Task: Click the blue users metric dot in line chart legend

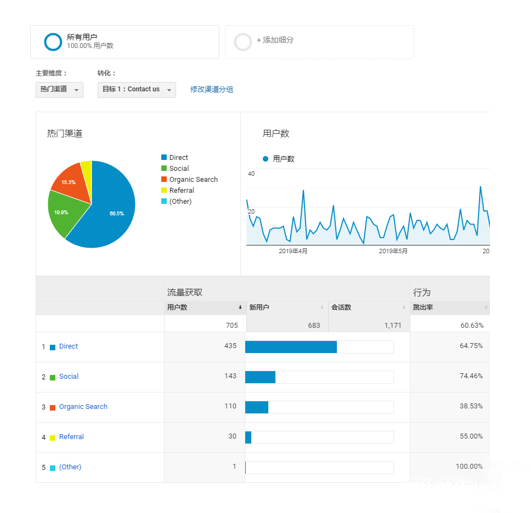Action: coord(266,159)
